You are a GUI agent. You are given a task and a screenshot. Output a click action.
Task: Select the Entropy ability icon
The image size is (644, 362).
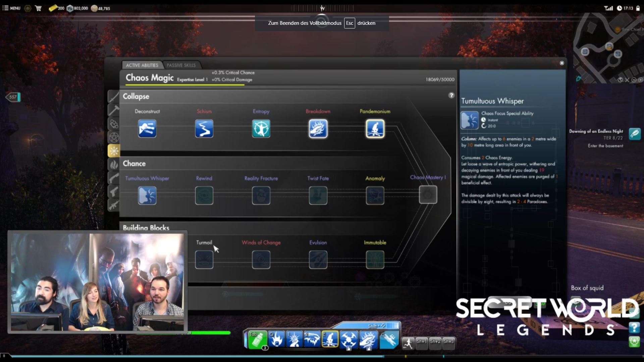tap(261, 129)
